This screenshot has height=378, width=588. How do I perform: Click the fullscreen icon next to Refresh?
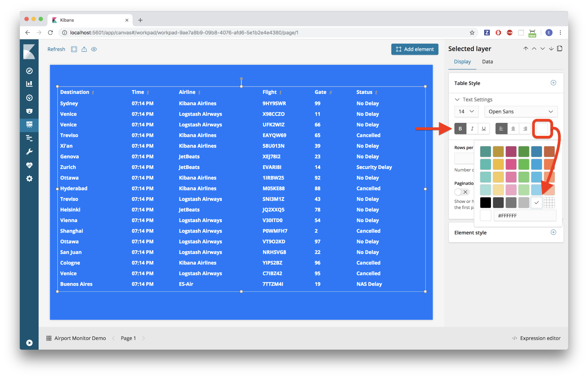[74, 49]
